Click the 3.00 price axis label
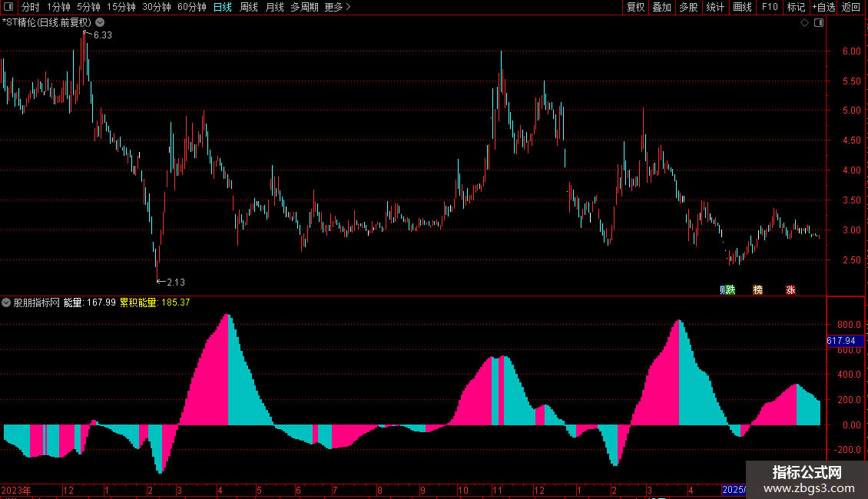This screenshot has height=499, width=868. 851,230
